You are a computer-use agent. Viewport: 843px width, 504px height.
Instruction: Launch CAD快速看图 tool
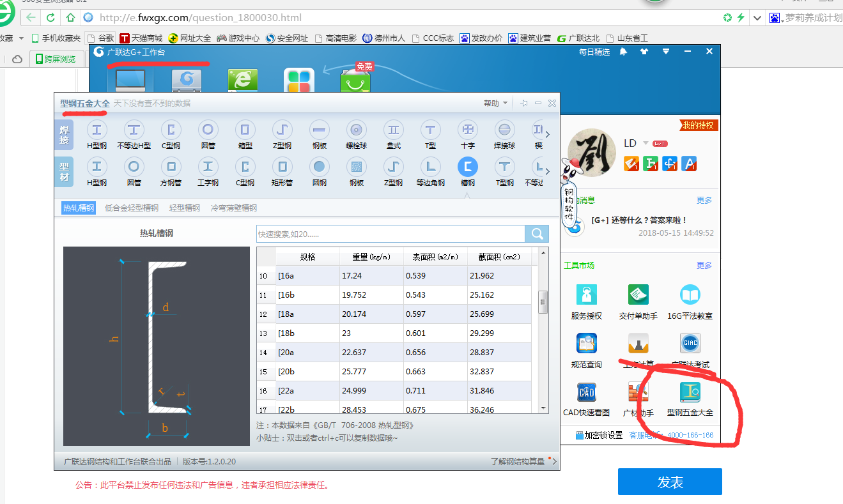[587, 392]
